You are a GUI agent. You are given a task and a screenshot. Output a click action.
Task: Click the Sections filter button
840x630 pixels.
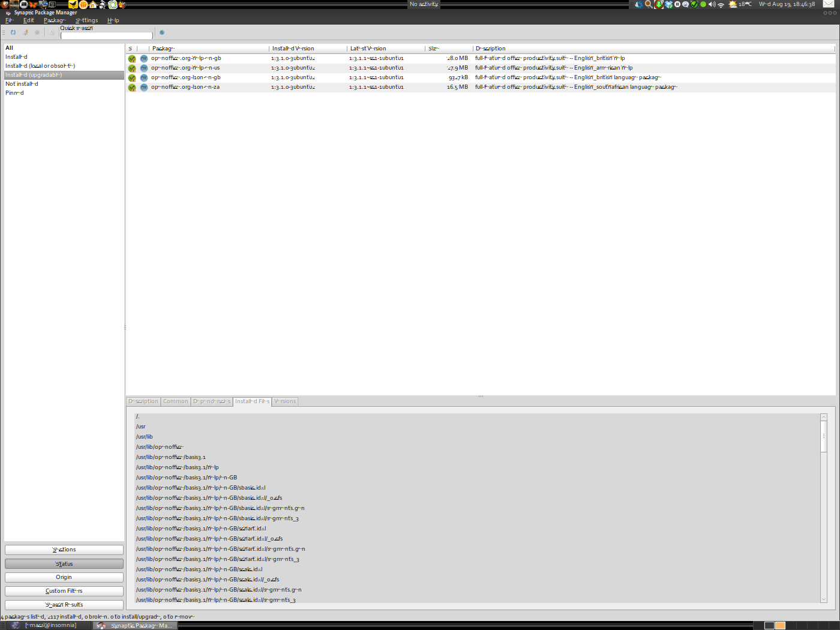click(64, 550)
